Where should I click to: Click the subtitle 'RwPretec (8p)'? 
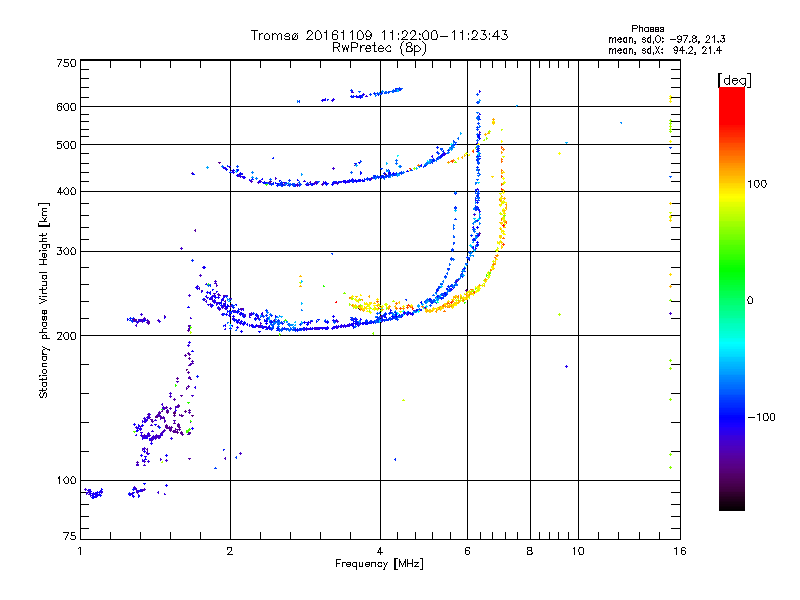click(x=379, y=48)
